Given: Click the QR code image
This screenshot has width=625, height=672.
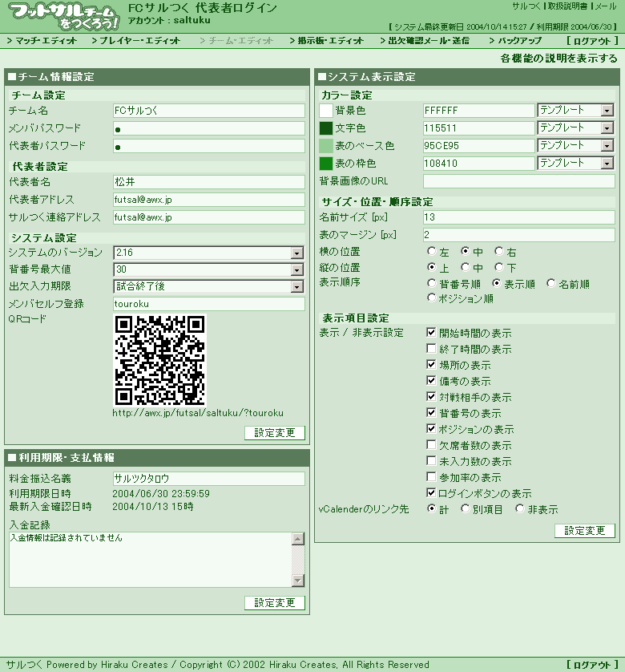Looking at the screenshot, I should click(x=160, y=360).
